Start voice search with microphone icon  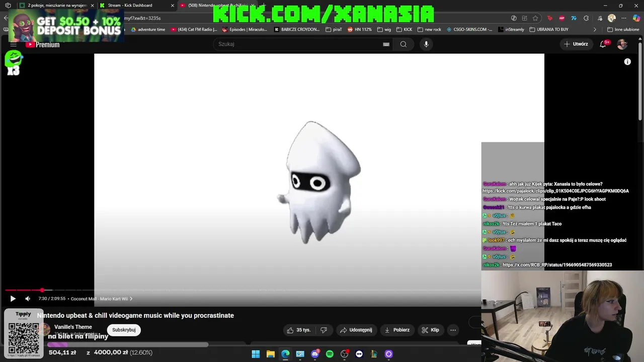tap(426, 44)
